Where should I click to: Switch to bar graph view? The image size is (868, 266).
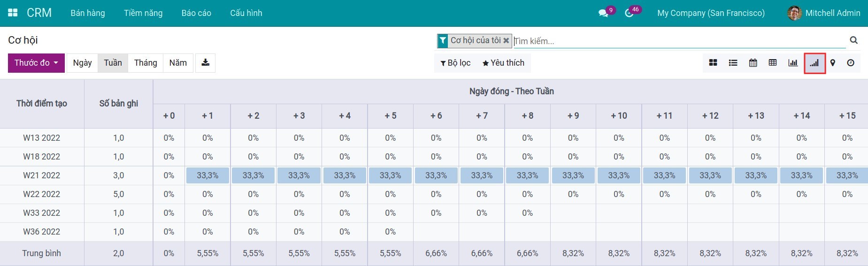pos(793,63)
